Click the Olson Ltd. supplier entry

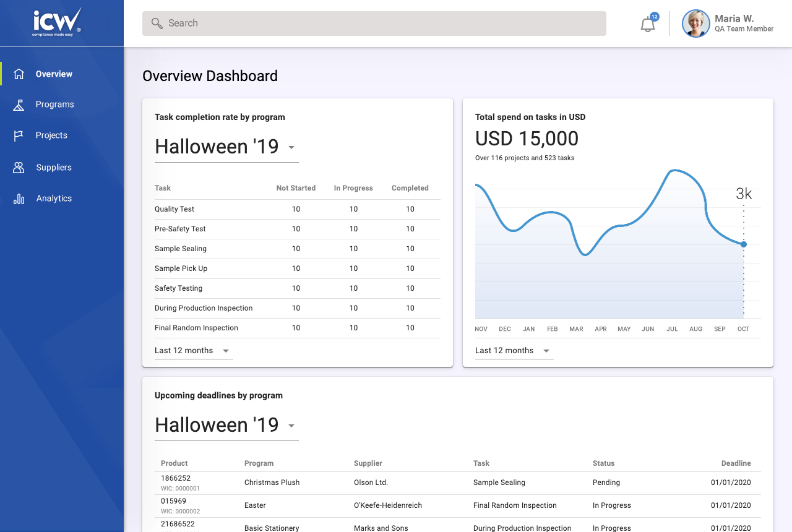(371, 483)
